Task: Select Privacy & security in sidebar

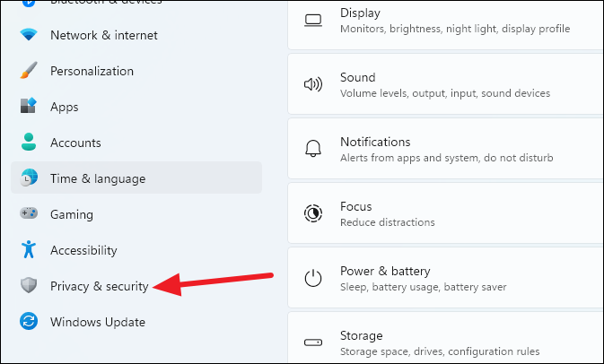Action: 99,286
